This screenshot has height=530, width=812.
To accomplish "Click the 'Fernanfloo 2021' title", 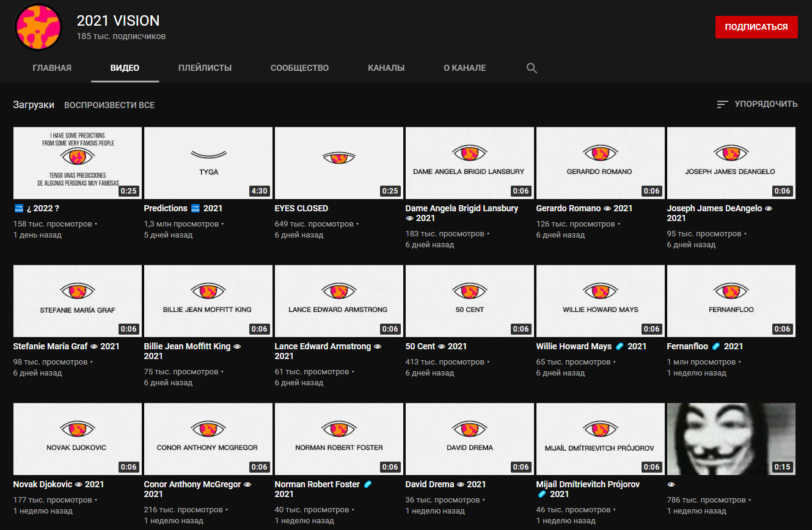I will point(705,346).
